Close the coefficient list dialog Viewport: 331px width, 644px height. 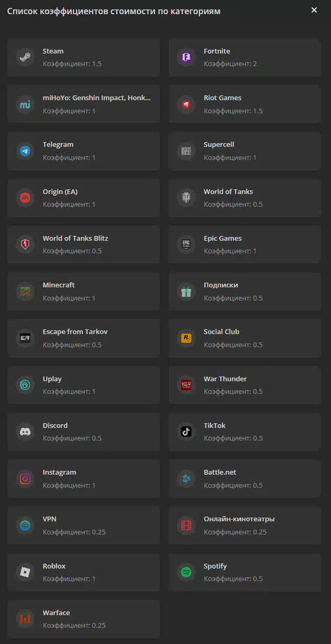[314, 10]
